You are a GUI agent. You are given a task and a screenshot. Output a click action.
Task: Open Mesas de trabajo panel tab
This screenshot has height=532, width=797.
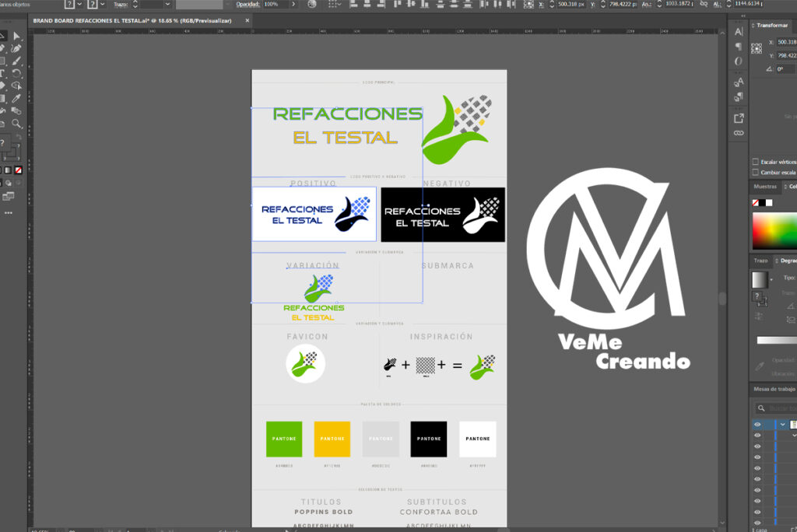point(774,389)
